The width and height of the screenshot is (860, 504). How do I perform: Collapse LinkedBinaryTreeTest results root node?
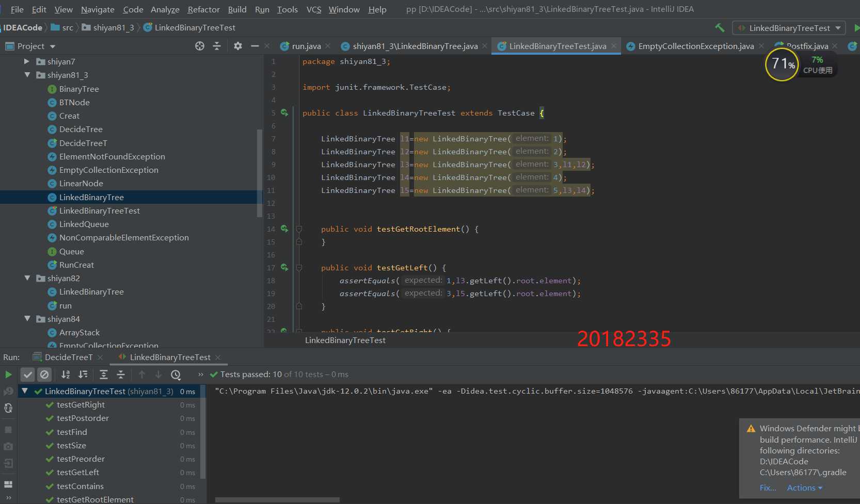(24, 391)
